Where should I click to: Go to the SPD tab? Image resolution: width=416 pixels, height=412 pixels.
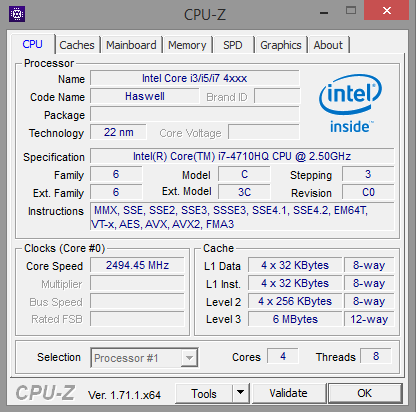coord(233,45)
